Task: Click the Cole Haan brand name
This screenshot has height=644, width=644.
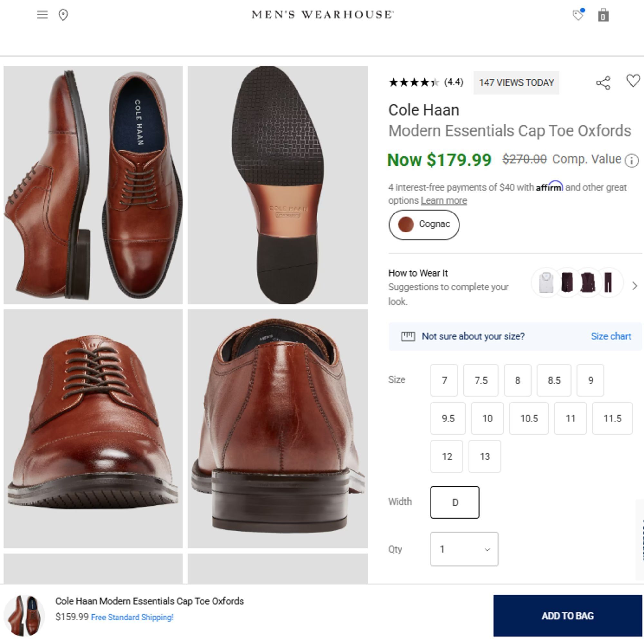Action: click(423, 110)
